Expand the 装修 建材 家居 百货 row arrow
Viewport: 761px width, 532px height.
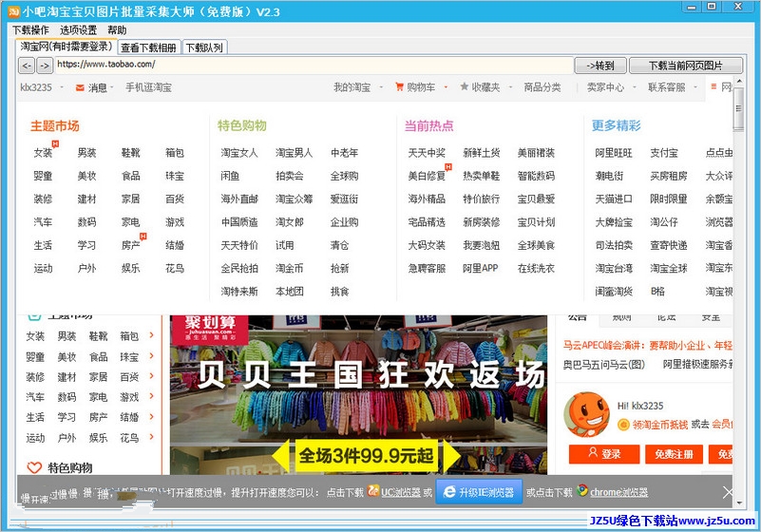tap(151, 375)
